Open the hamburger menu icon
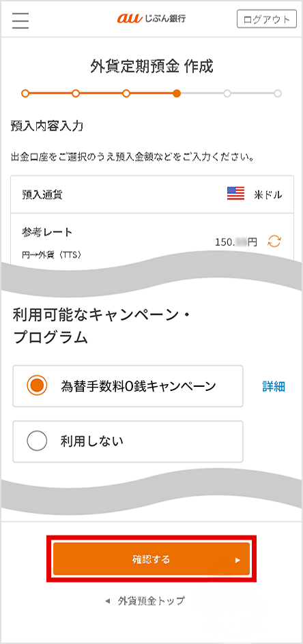This screenshot has height=644, width=303. [20, 20]
